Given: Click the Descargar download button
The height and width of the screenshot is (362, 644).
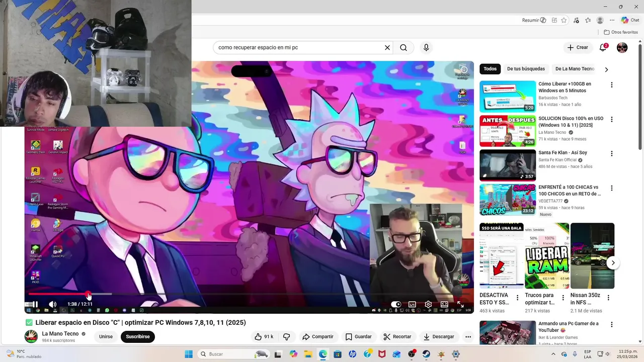Looking at the screenshot, I should pyautogui.click(x=439, y=337).
